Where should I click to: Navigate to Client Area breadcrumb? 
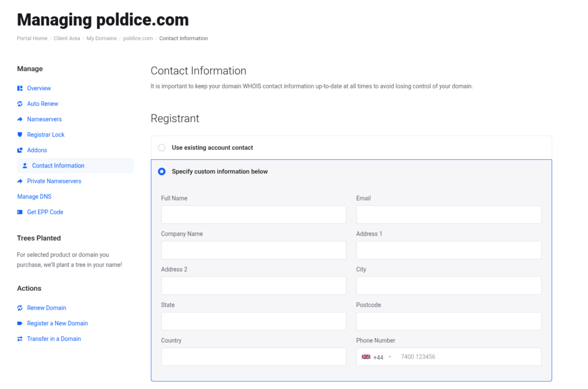pos(67,38)
